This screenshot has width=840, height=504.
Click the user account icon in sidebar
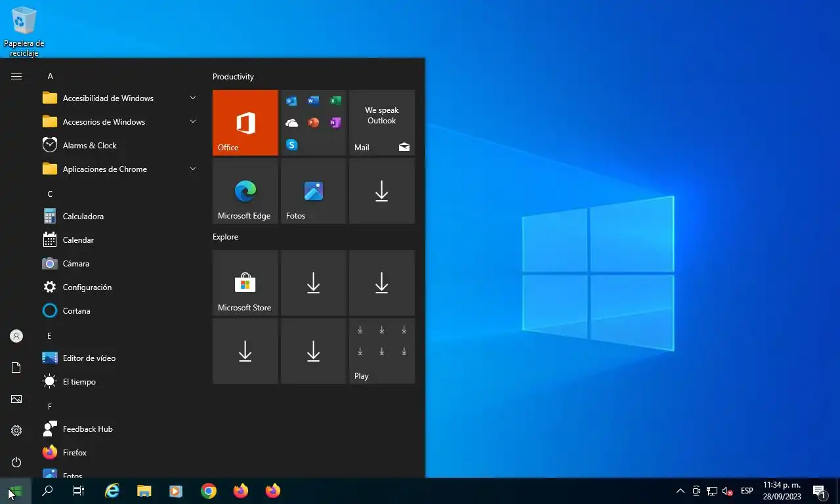tap(16, 336)
